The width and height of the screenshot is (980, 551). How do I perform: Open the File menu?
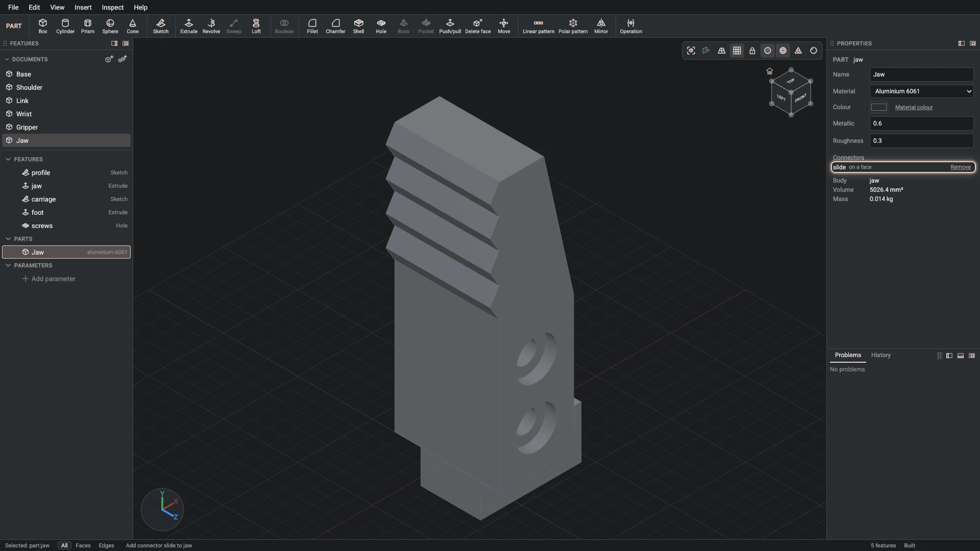point(13,7)
